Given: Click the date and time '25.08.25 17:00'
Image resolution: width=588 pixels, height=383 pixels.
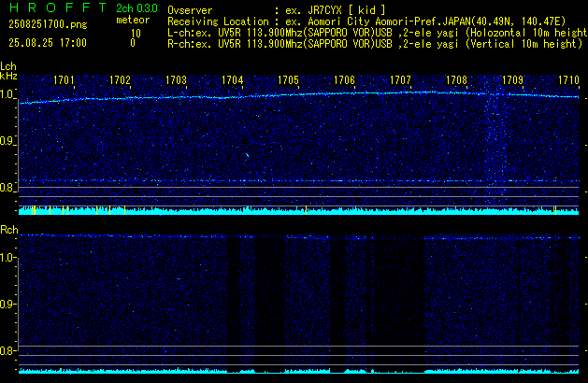Looking at the screenshot, I should 48,43.
